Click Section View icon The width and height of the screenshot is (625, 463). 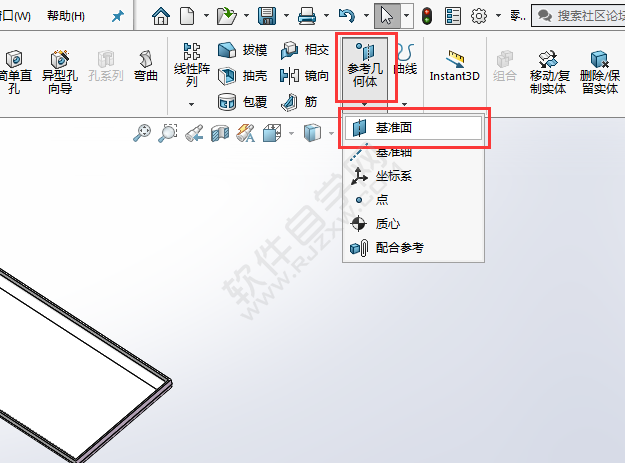coord(220,133)
